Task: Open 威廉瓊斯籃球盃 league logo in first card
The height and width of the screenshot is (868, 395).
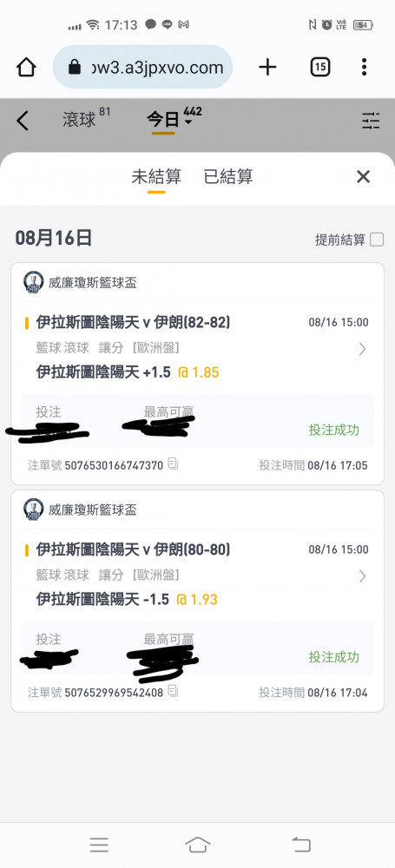Action: [x=33, y=282]
